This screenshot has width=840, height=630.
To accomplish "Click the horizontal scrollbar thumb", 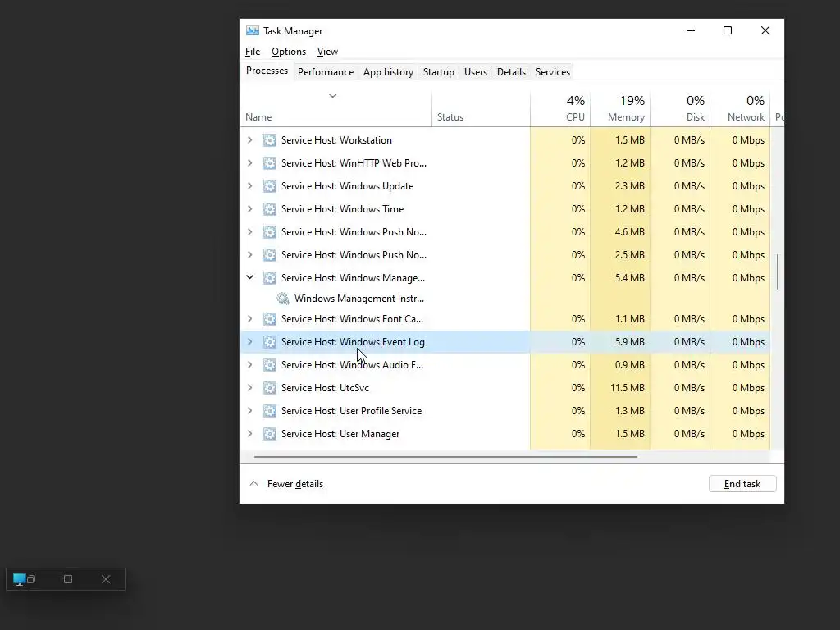I will click(445, 457).
